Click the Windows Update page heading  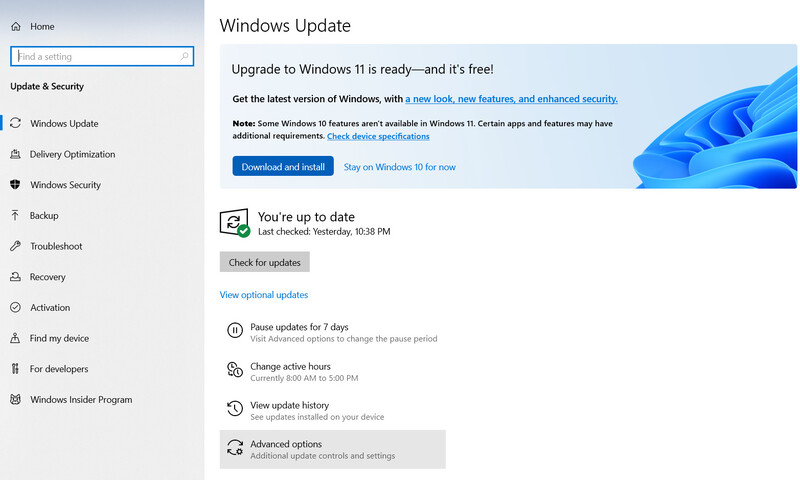(x=285, y=26)
